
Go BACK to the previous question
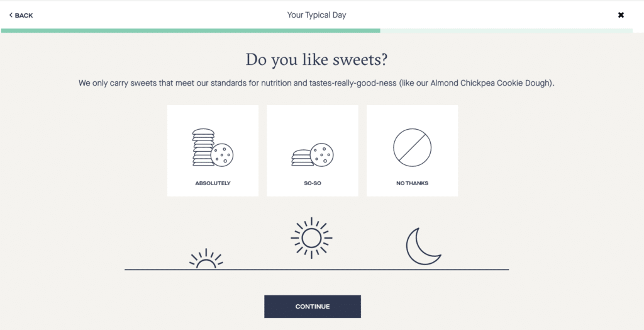pos(21,15)
